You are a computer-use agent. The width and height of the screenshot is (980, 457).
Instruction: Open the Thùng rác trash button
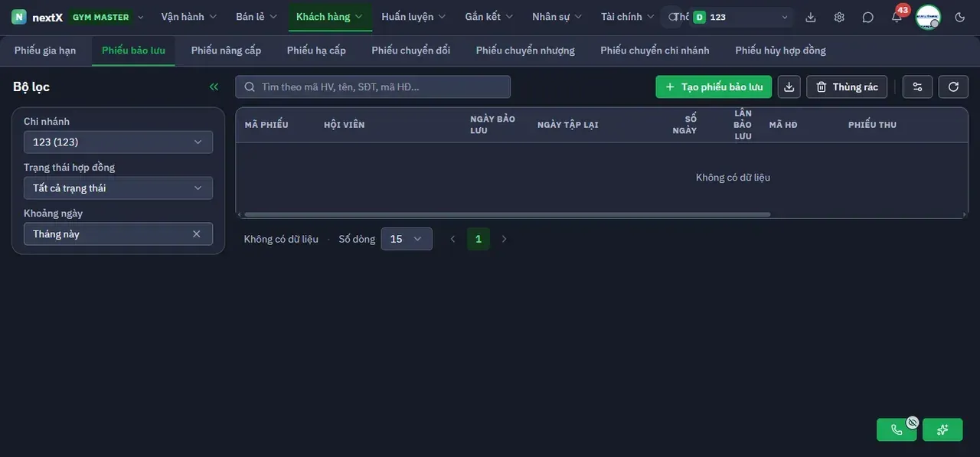[847, 87]
